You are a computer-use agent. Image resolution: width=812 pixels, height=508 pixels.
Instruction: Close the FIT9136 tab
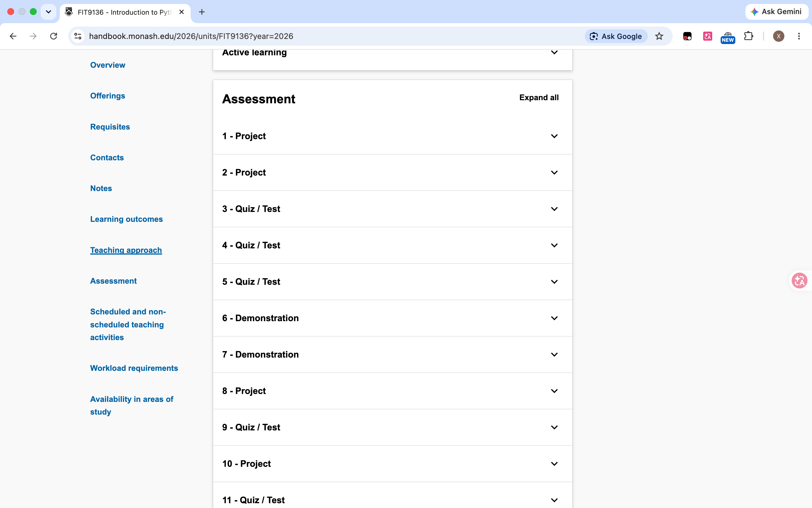point(182,12)
